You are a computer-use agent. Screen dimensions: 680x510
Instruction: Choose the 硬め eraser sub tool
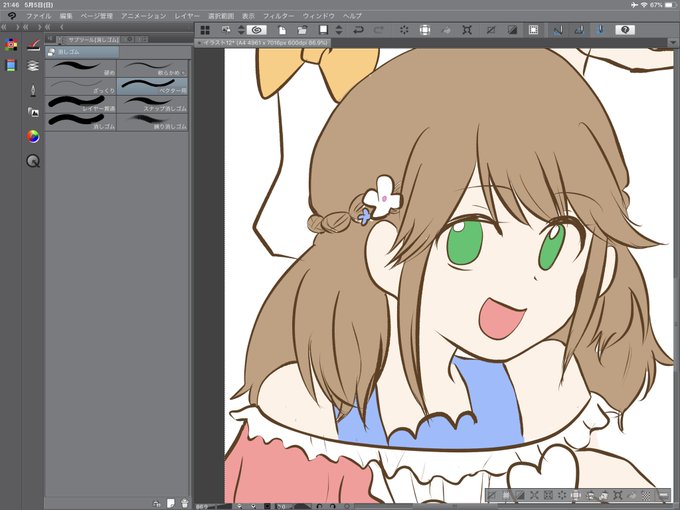click(x=81, y=69)
